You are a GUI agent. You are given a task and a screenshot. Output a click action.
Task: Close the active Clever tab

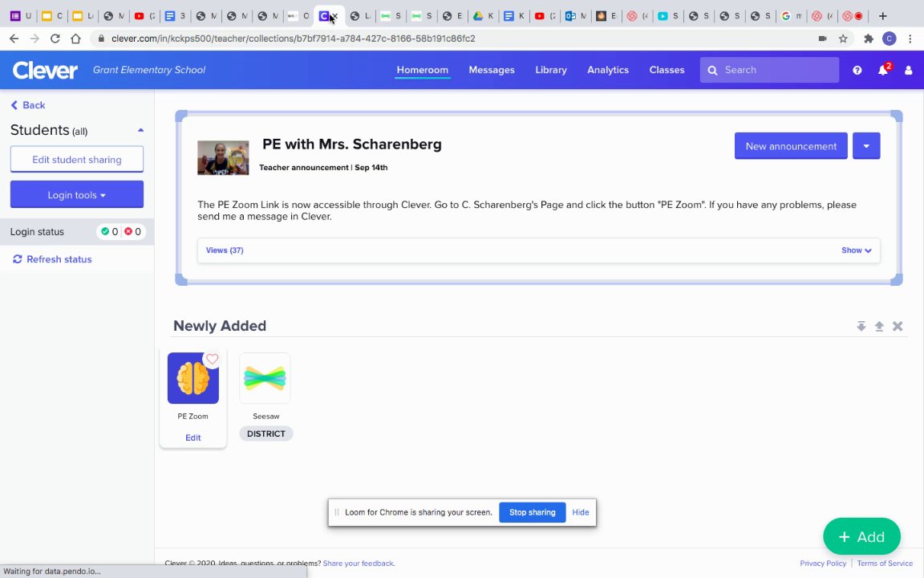[x=334, y=16]
